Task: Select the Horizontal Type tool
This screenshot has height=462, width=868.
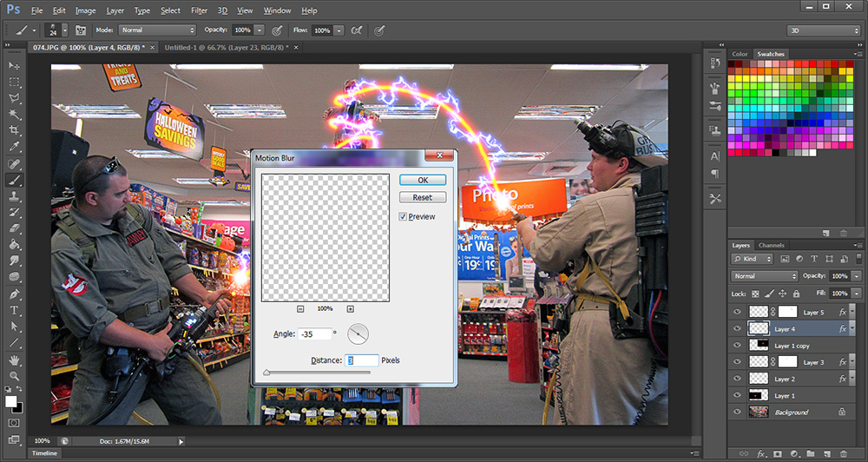Action: click(15, 310)
